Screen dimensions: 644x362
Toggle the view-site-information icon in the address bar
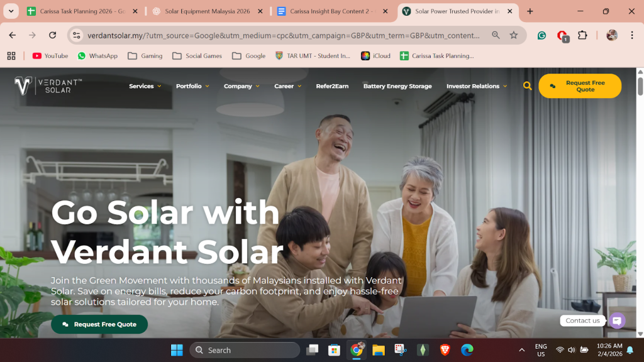(x=75, y=35)
